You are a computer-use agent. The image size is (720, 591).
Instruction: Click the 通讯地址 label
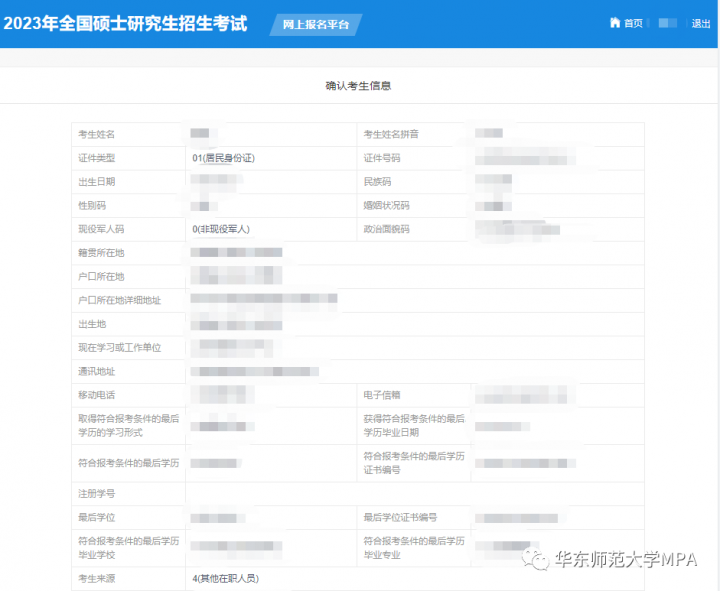coord(96,371)
